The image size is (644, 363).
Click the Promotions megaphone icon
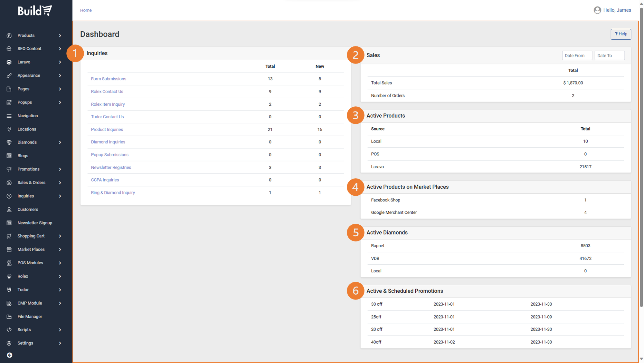(x=9, y=169)
